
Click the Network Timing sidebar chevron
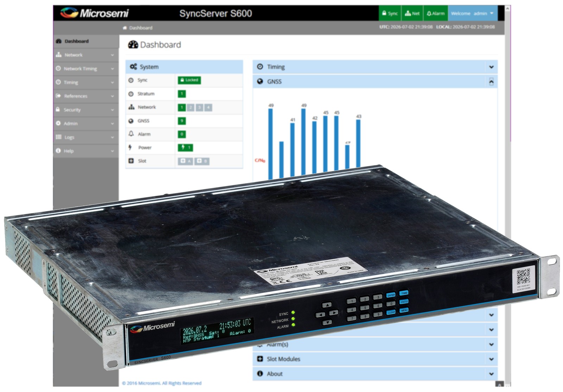(x=112, y=69)
